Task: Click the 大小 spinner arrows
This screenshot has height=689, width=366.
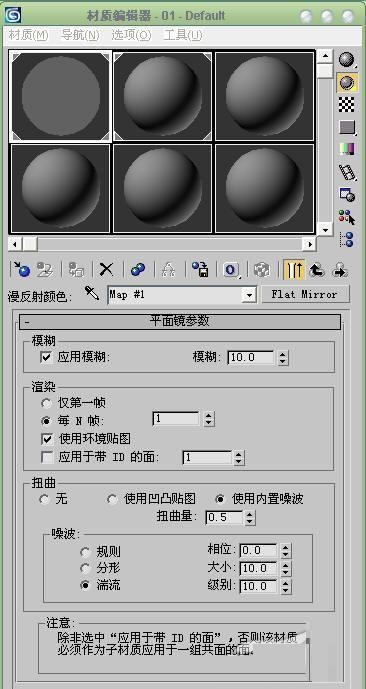Action: pos(286,569)
